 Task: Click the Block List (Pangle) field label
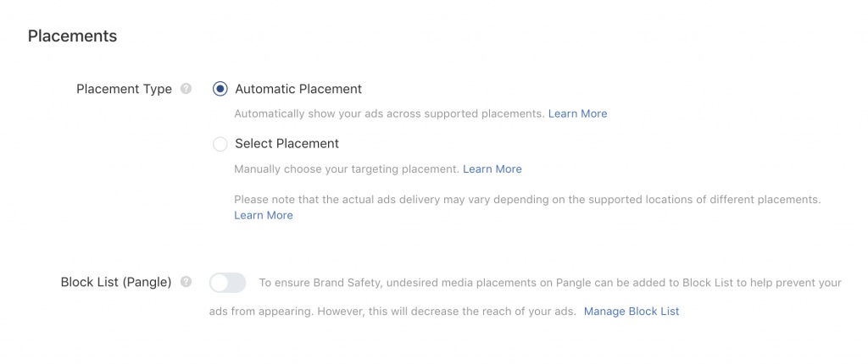click(x=116, y=282)
